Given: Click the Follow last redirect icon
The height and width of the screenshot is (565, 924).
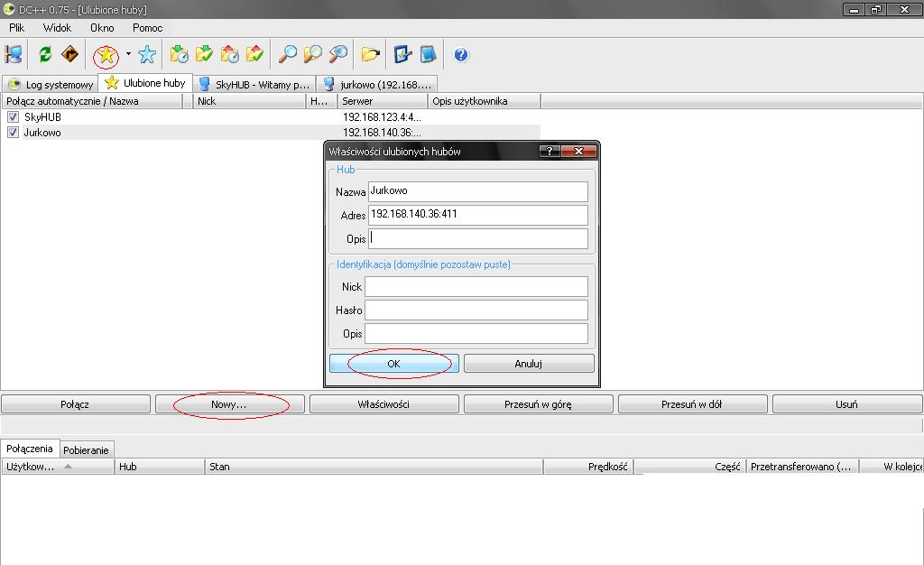Looking at the screenshot, I should pos(69,55).
